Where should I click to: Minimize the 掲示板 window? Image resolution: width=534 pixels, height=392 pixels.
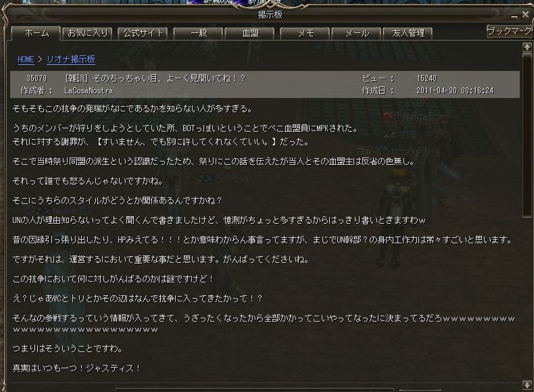click(x=514, y=16)
